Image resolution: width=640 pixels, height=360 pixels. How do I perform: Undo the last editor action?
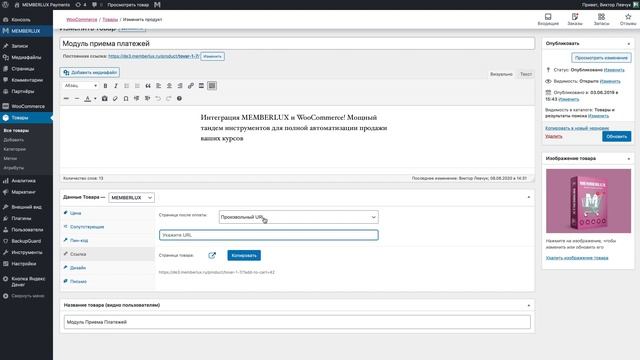coord(158,98)
